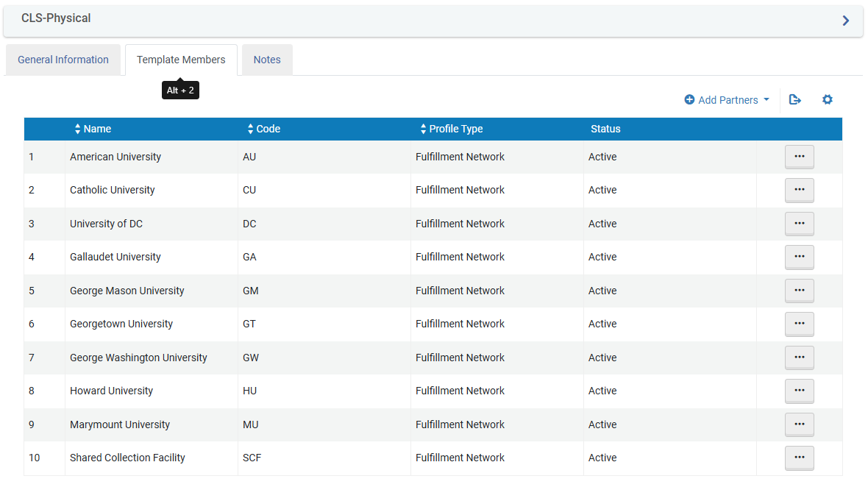Click the plus icon beside Add Partners

click(689, 99)
